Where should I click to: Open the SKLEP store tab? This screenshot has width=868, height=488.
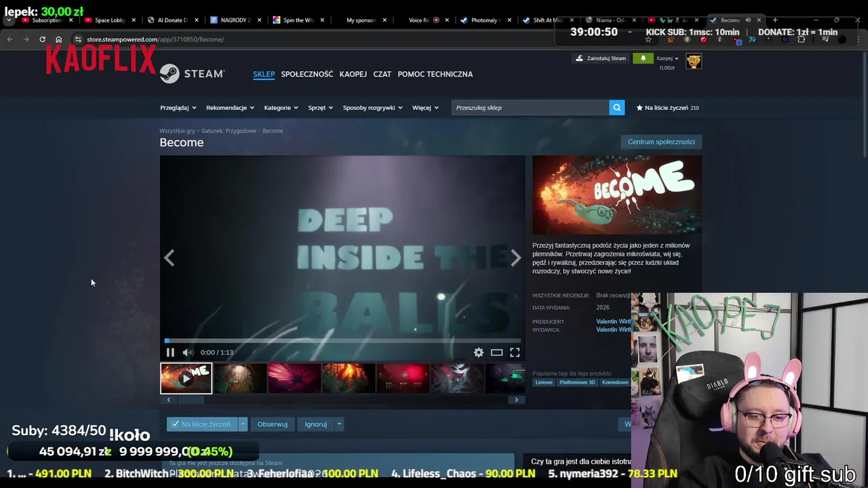tap(264, 74)
